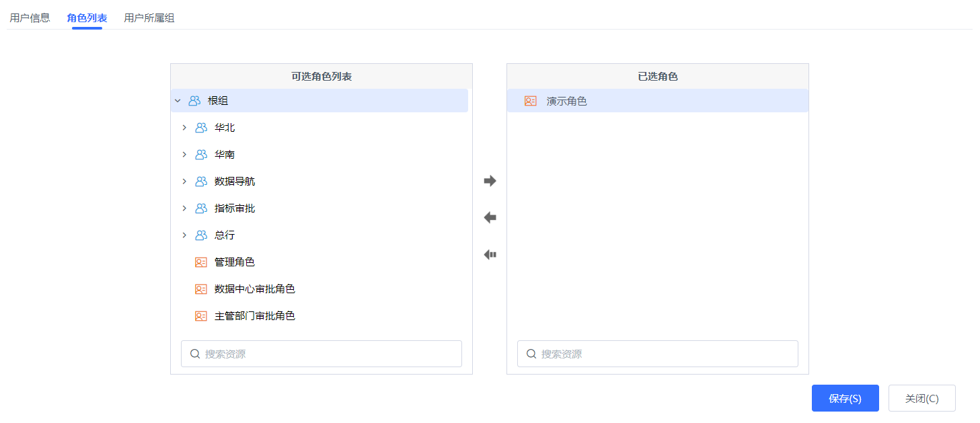Select the 数据中心审批角色 role
The height and width of the screenshot is (423, 980).
(255, 289)
